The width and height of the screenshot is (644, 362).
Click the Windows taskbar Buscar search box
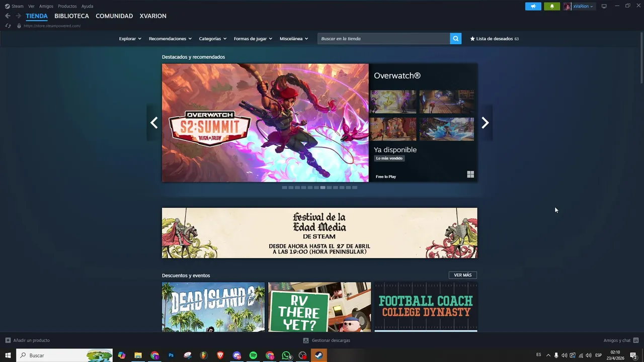pos(65,355)
